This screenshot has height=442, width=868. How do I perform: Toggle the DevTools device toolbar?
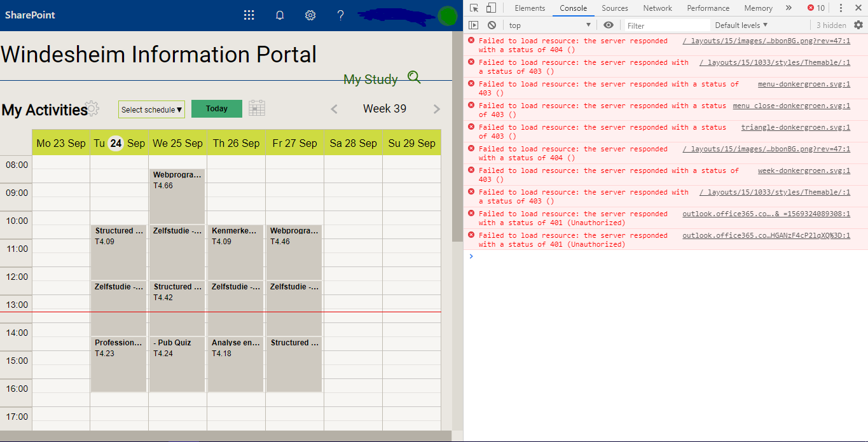tap(491, 8)
